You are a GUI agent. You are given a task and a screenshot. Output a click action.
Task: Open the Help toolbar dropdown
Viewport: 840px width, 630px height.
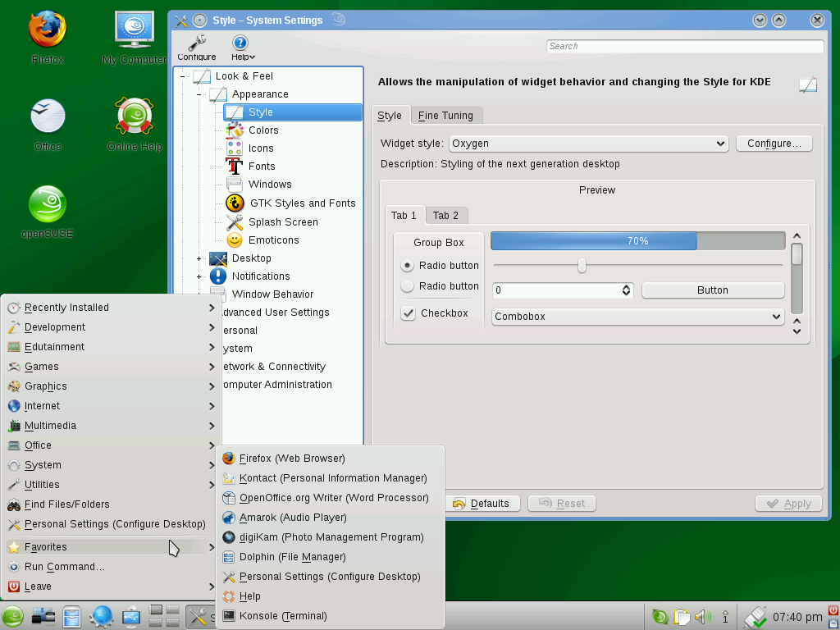click(243, 48)
